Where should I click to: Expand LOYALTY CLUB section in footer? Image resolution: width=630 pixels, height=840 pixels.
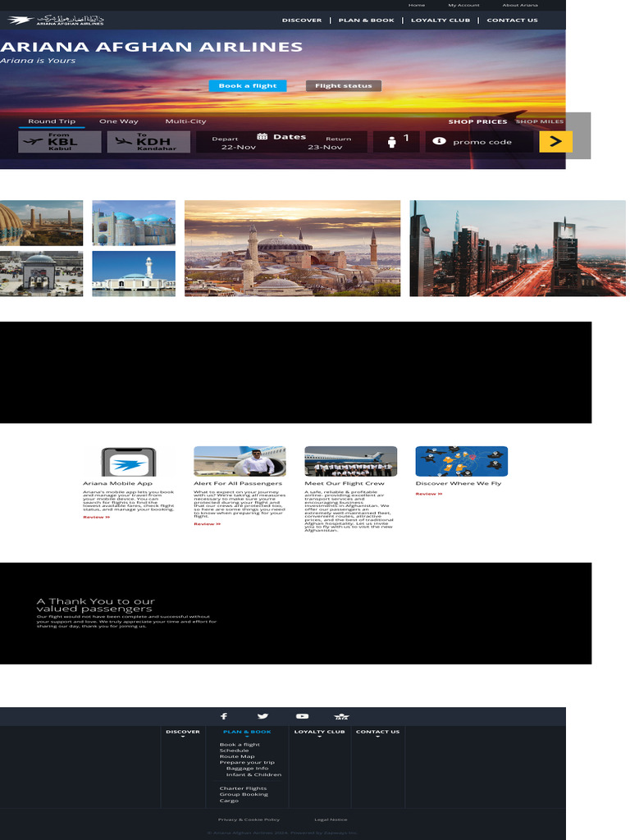(x=319, y=733)
